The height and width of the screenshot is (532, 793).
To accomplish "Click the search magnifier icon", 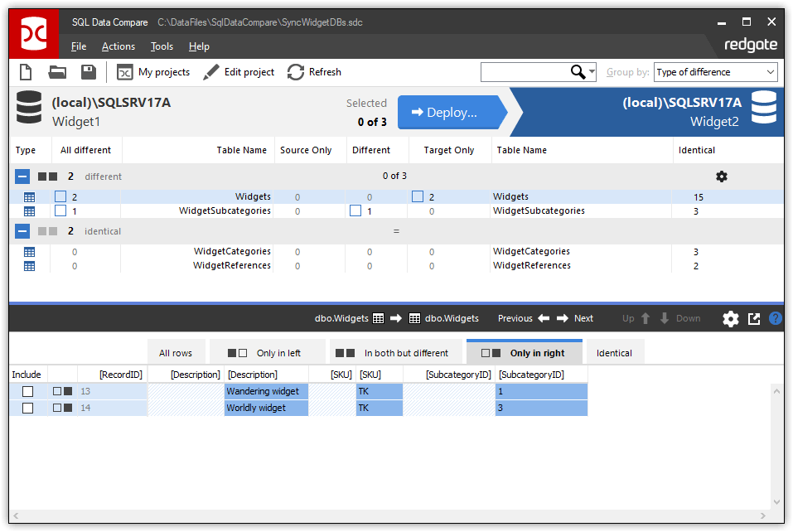I will [578, 72].
